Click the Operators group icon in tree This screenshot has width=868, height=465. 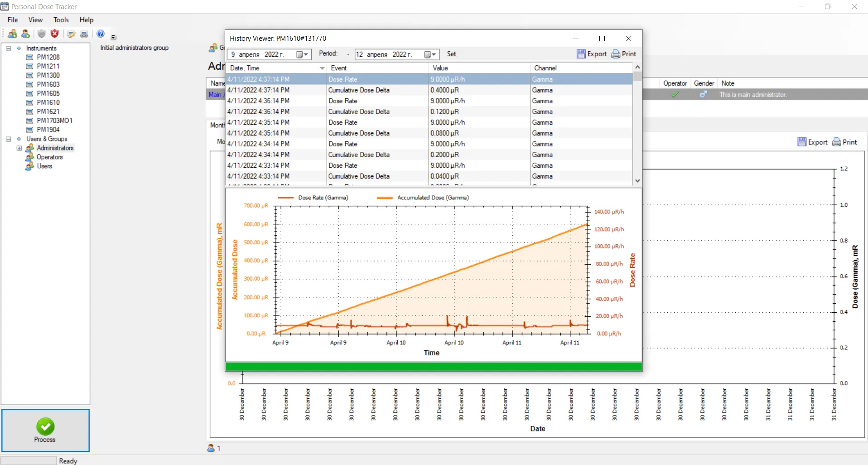30,157
